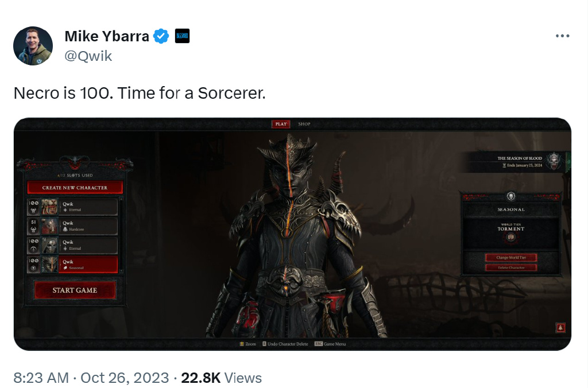This screenshot has height=388, width=588.
Task: Open Mike Ybarra's profile avatar
Action: [33, 46]
